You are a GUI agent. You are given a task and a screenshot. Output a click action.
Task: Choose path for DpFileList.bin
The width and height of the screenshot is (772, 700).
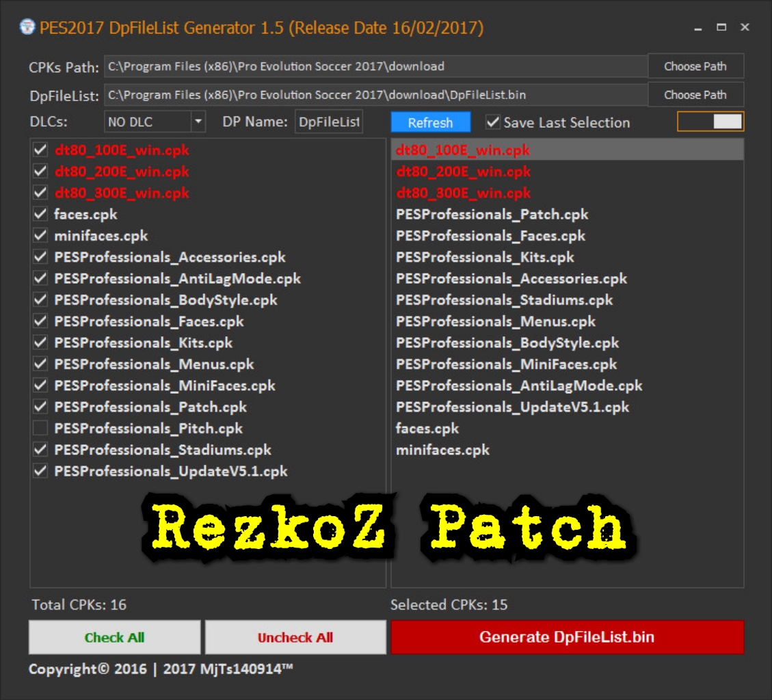695,94
